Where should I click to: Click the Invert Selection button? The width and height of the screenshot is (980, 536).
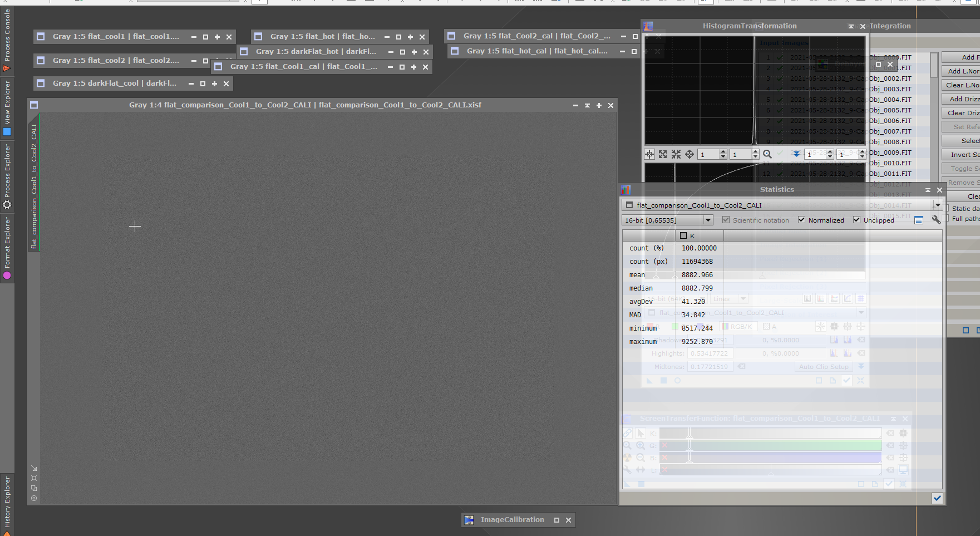961,155
